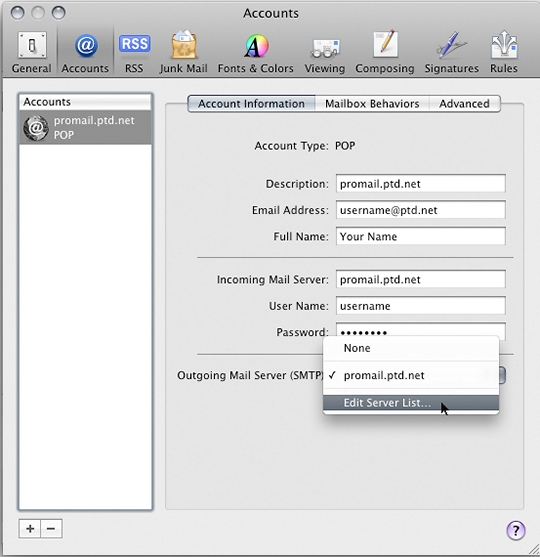Viewport: 540px width, 557px height.
Task: Open Composing preferences
Action: pyautogui.click(x=385, y=52)
